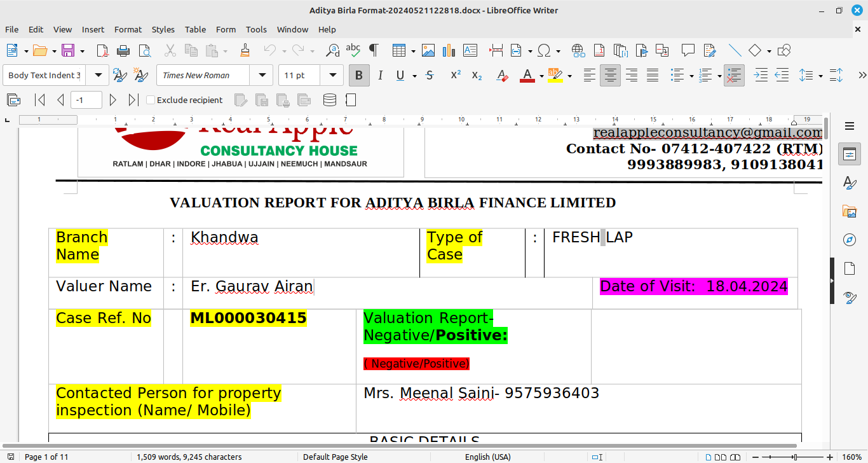The width and height of the screenshot is (868, 463).
Task: Open the Tools menu
Action: (256, 29)
